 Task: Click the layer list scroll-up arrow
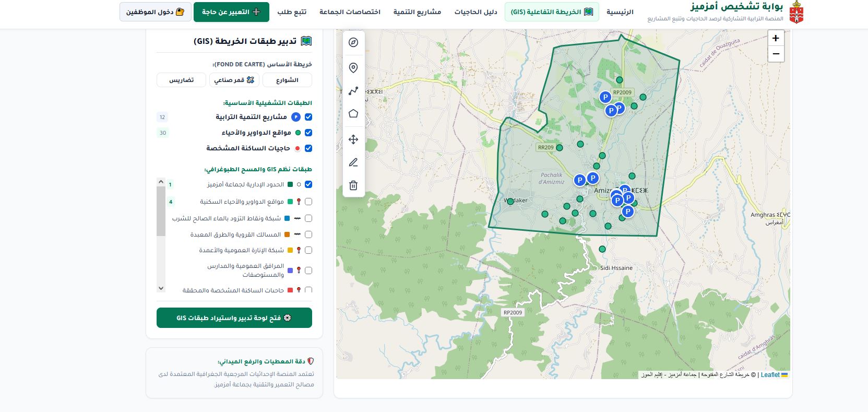[161, 182]
